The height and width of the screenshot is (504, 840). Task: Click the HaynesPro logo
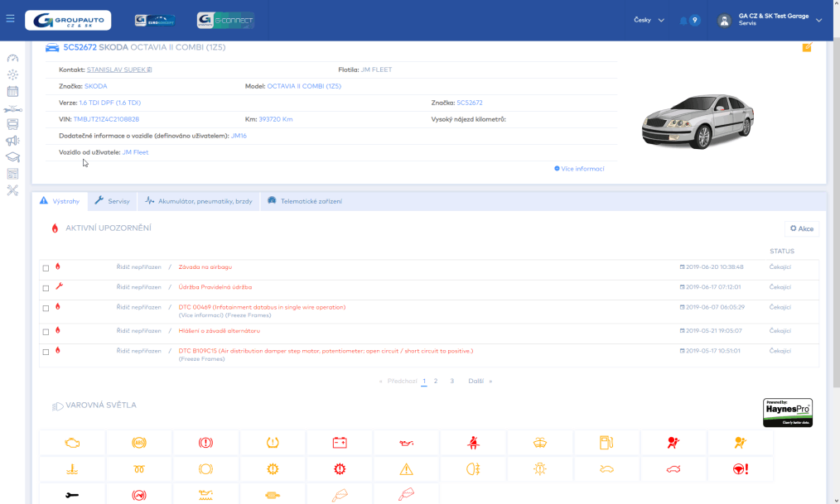[x=788, y=412]
